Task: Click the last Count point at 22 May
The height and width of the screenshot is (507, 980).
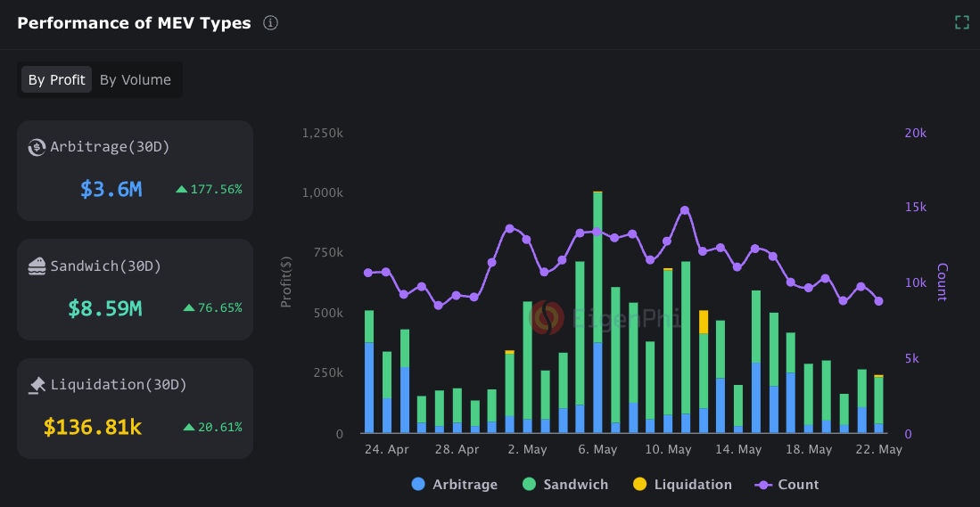Action: click(x=878, y=301)
